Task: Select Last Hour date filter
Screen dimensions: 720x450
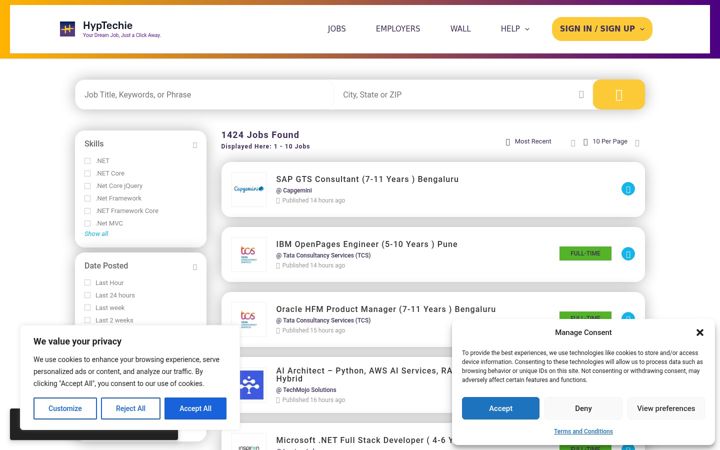Action: pyautogui.click(x=87, y=283)
